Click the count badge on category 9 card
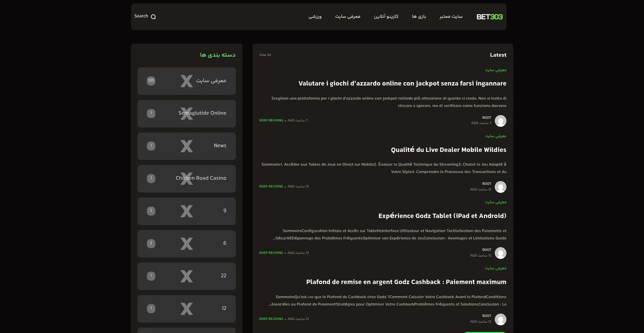The width and height of the screenshot is (644, 333). [x=151, y=211]
